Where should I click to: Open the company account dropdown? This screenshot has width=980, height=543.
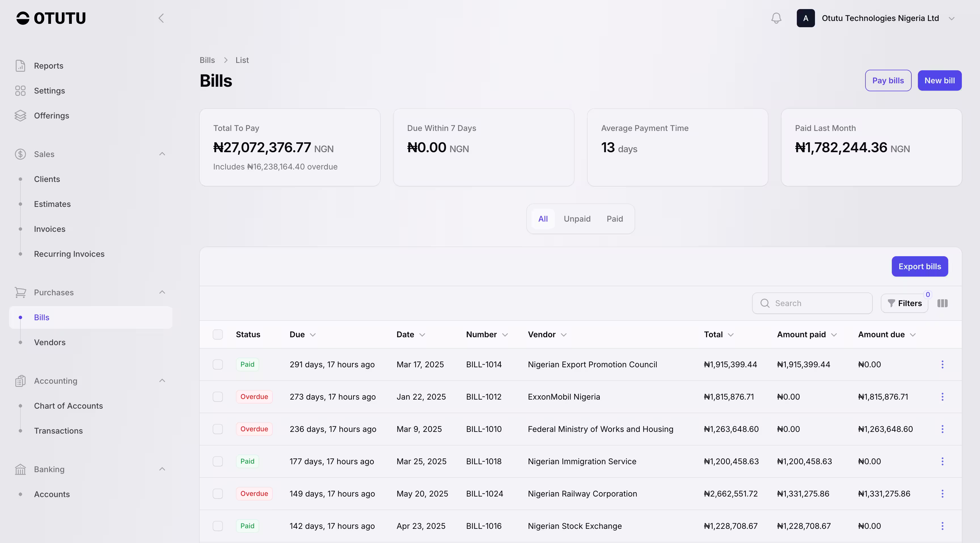(951, 18)
